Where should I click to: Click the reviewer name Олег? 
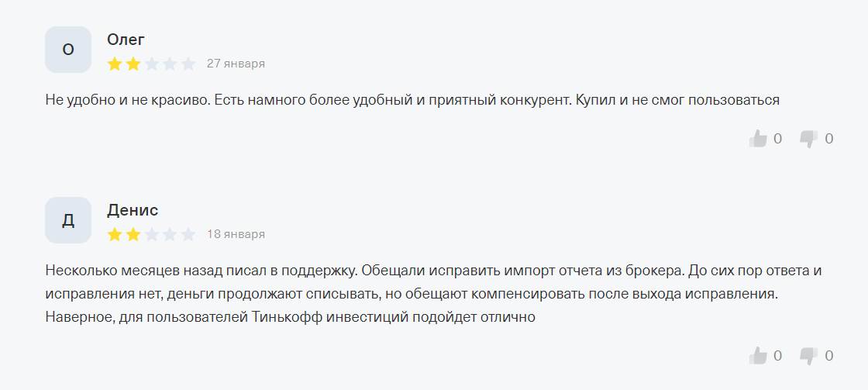coord(126,40)
